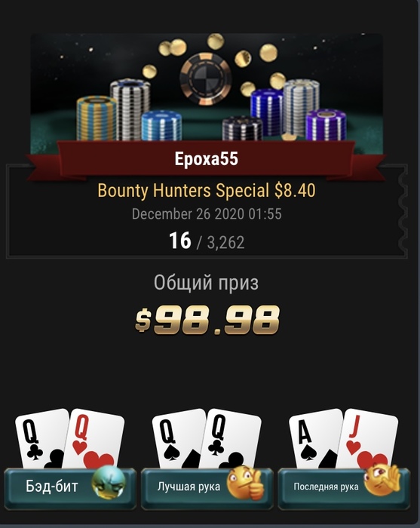This screenshot has height=528, width=420.
Task: Click the Общий приз label
Action: click(207, 283)
